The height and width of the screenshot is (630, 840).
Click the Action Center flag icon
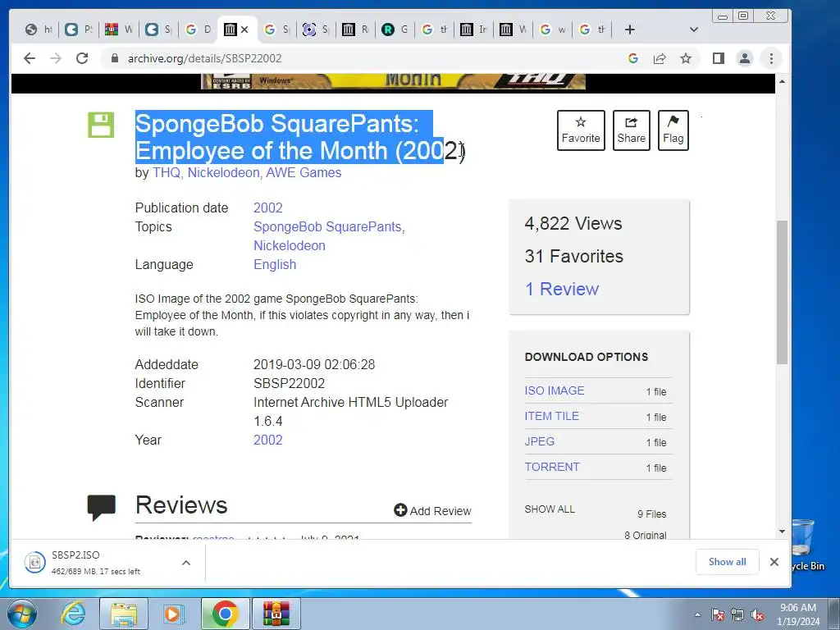pos(718,615)
